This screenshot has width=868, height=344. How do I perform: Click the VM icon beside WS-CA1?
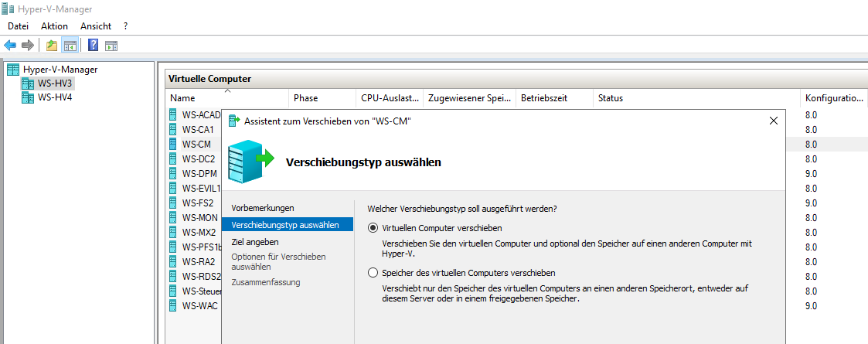tap(174, 130)
